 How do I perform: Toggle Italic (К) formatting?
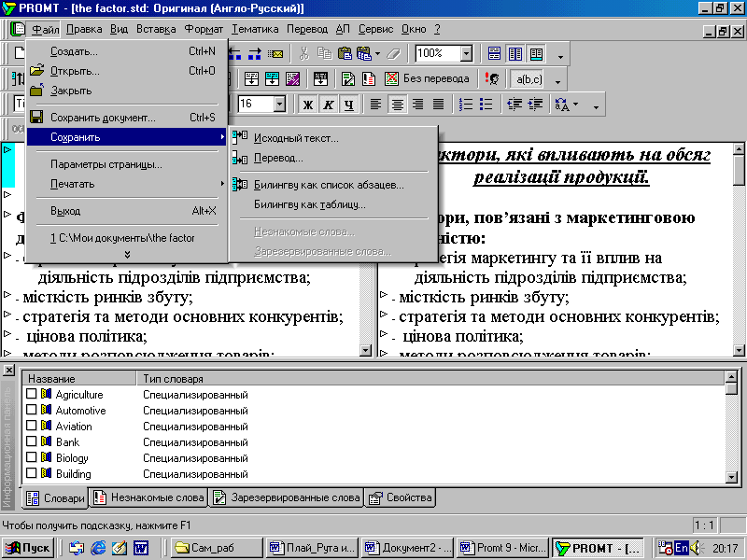(329, 105)
